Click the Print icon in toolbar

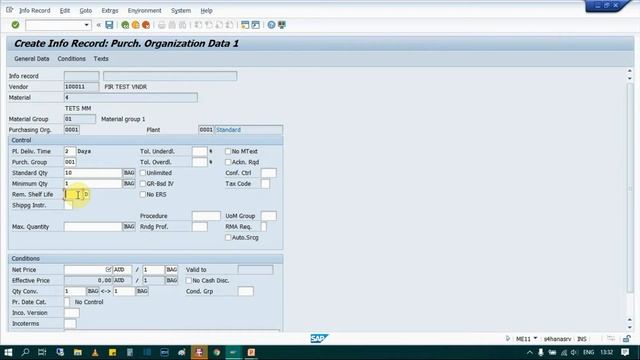162,25
